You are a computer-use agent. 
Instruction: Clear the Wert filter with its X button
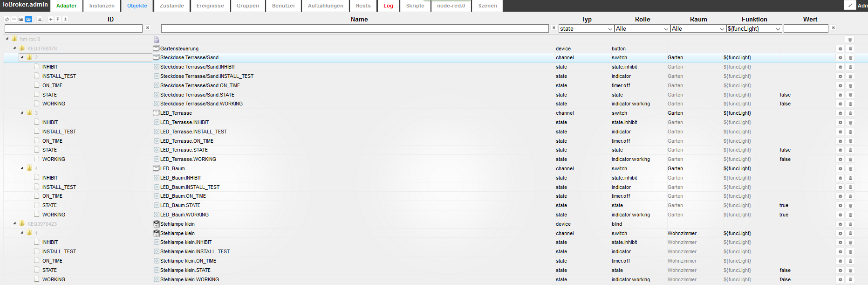point(834,28)
